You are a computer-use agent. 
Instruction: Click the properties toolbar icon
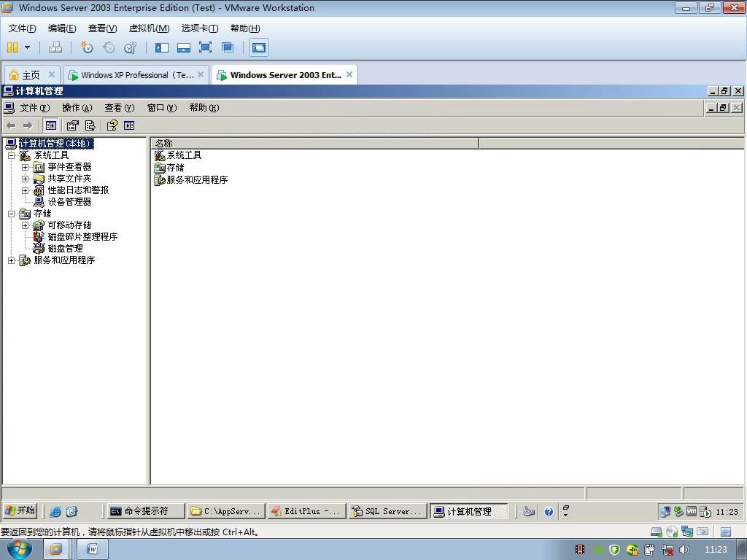point(72,125)
